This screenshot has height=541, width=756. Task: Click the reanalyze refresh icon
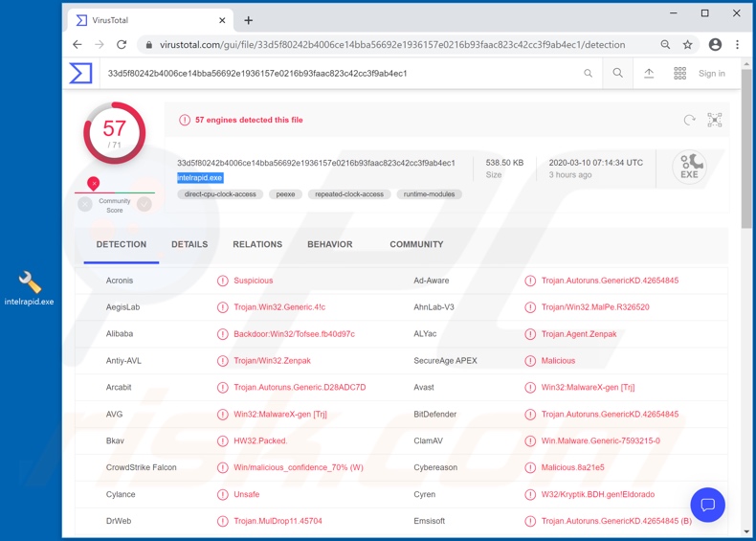click(689, 120)
